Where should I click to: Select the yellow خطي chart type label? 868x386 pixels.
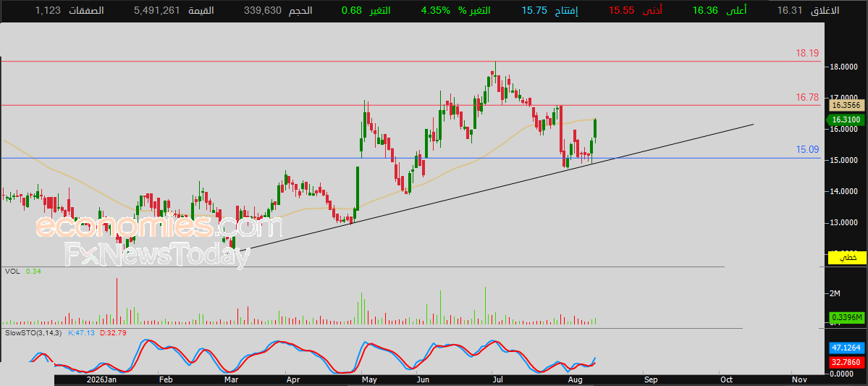click(846, 258)
